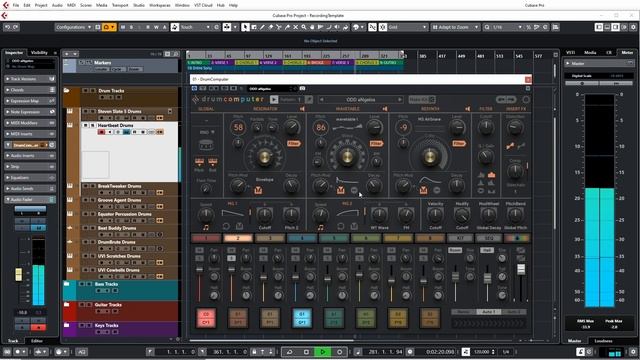Expand the Track Versions inspector section

click(29, 79)
